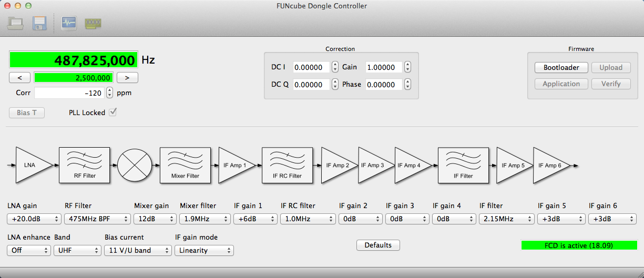Click the Phase correction field
The image size is (644, 278).
[384, 85]
